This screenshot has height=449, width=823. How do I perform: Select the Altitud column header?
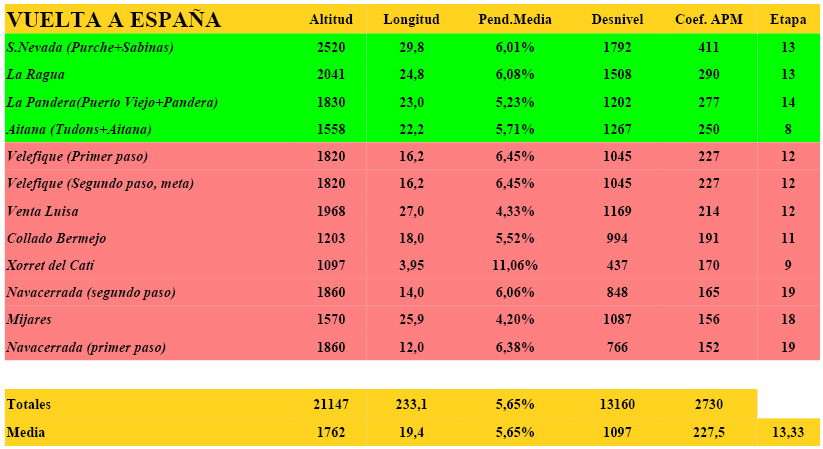click(x=330, y=20)
